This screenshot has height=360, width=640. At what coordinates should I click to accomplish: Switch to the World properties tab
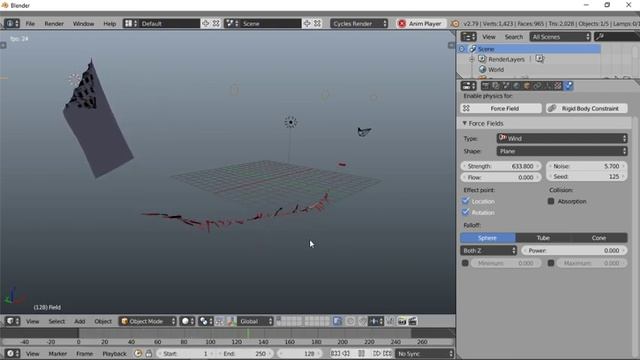516,86
